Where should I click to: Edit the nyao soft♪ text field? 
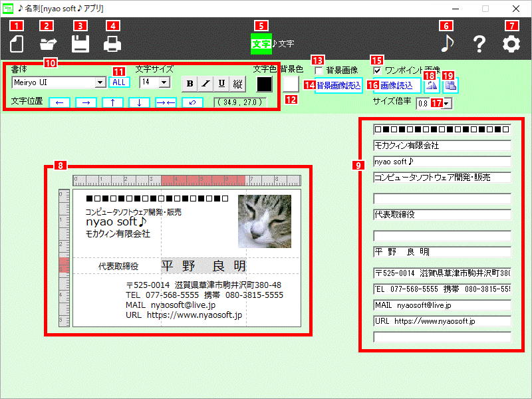pyautogui.click(x=442, y=162)
